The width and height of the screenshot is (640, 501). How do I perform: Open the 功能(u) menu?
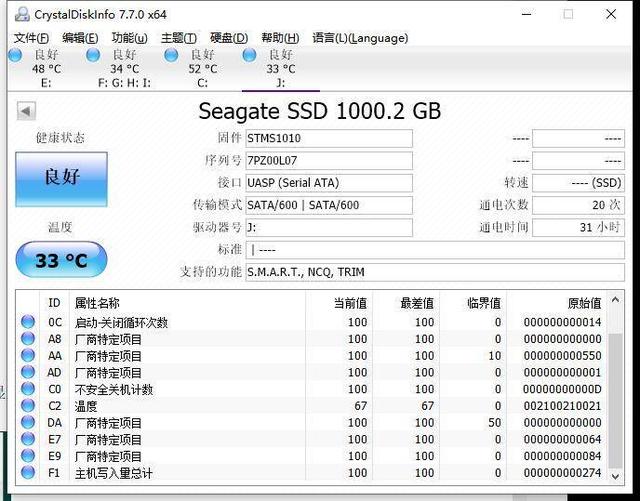[129, 38]
